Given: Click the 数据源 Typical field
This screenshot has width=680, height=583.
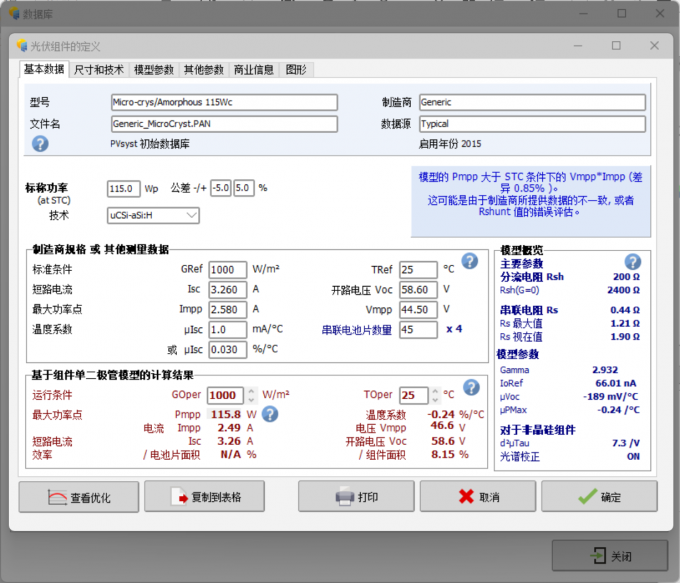Looking at the screenshot, I should pos(532,124).
